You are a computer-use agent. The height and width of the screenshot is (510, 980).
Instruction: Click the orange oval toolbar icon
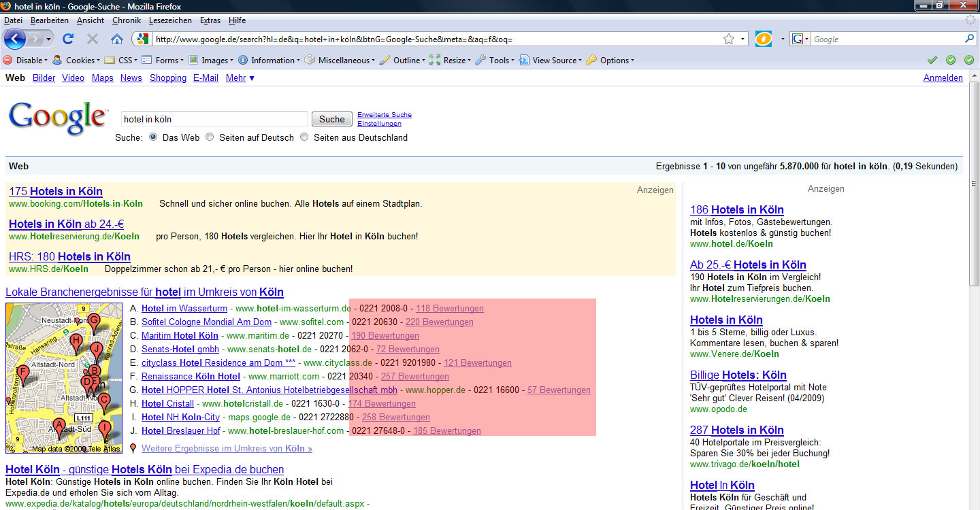[x=763, y=39]
